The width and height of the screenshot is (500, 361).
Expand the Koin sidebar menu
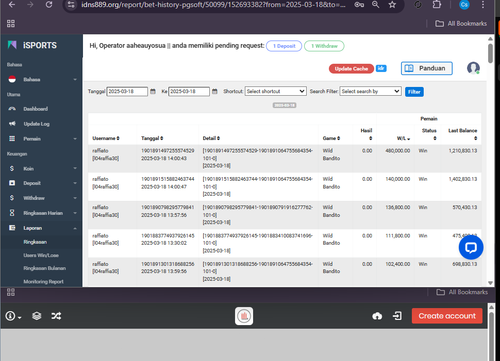coord(42,169)
